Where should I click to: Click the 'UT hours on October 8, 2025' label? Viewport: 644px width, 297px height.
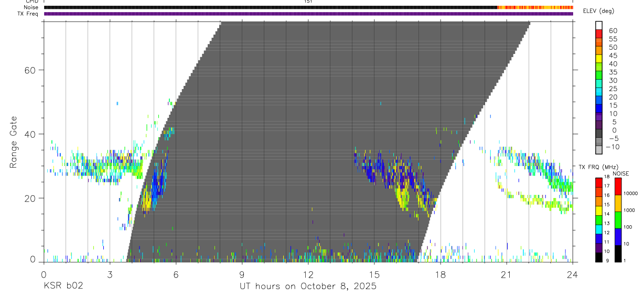(x=308, y=287)
